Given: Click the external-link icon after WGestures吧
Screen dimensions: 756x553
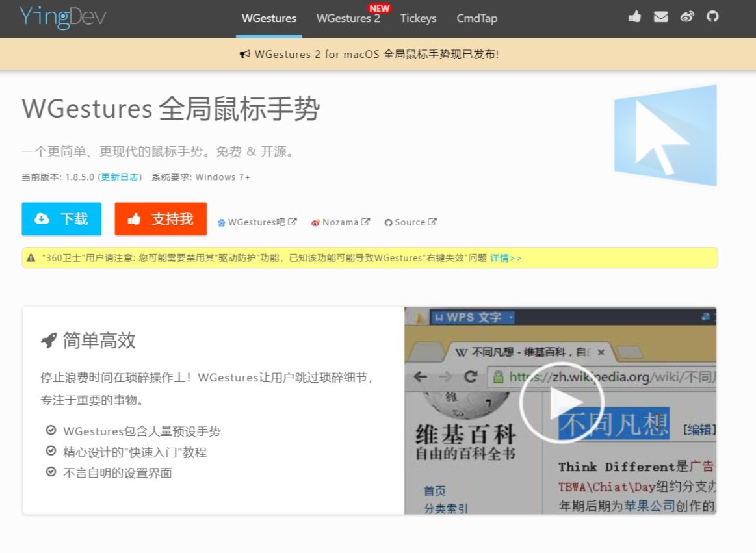Looking at the screenshot, I should (x=292, y=222).
